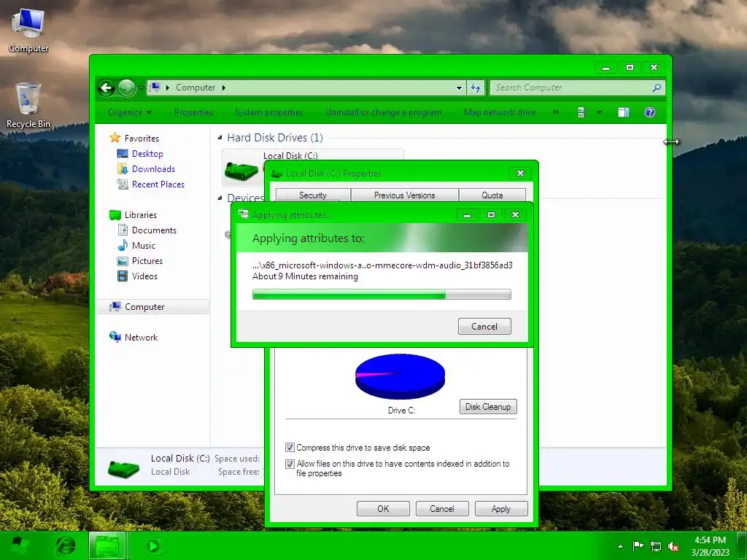Click the Applying attributes dialog title icon
Image resolution: width=747 pixels, height=560 pixels.
(x=244, y=215)
